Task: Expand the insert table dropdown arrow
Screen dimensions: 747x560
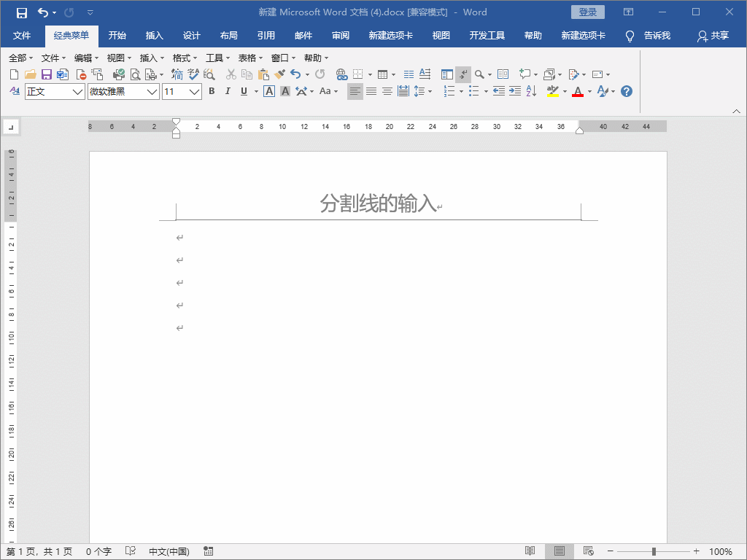Action: pyautogui.click(x=393, y=74)
